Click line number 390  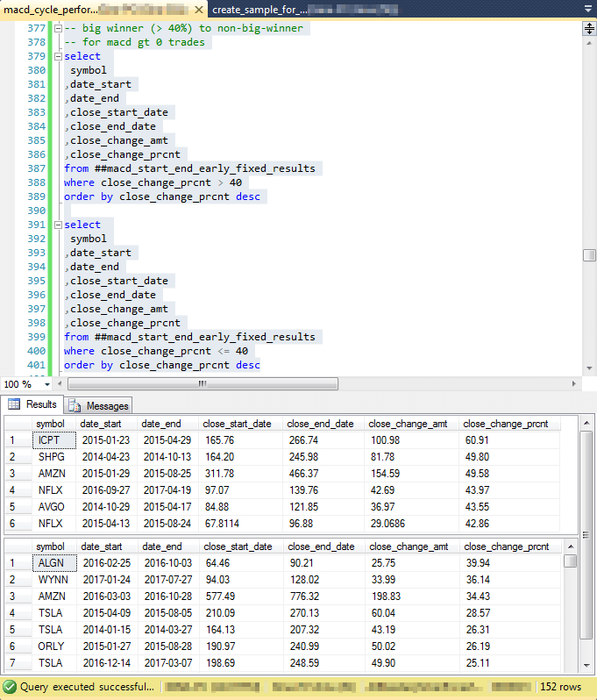36,211
